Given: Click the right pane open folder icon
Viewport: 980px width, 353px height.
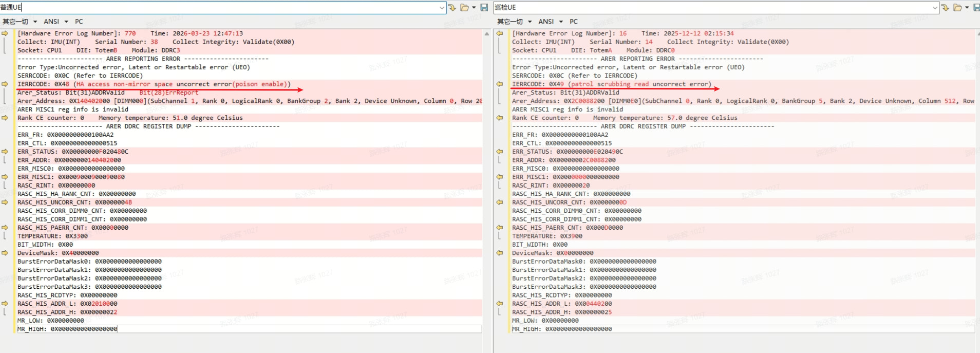Looking at the screenshot, I should 957,8.
